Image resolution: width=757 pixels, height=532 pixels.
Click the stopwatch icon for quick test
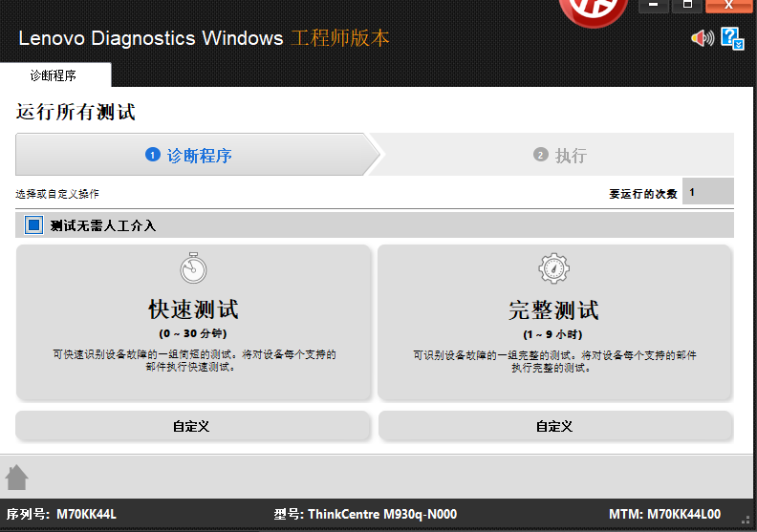tap(193, 267)
